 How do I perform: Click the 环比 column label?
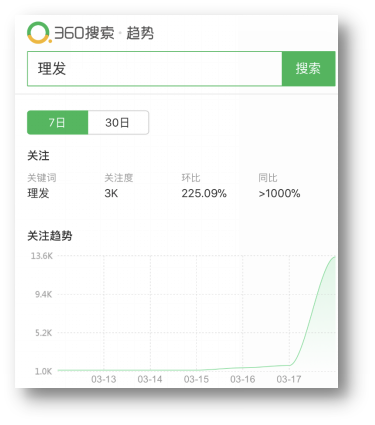pyautogui.click(x=191, y=178)
